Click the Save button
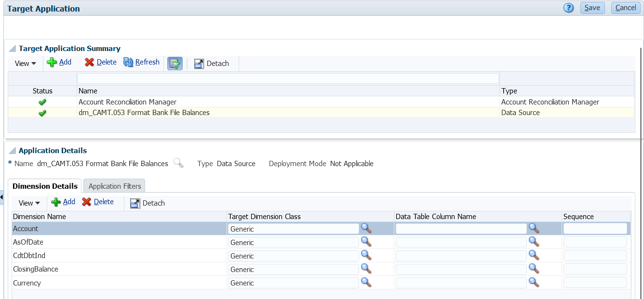Screen dimensions: 644x299 (592, 8)
